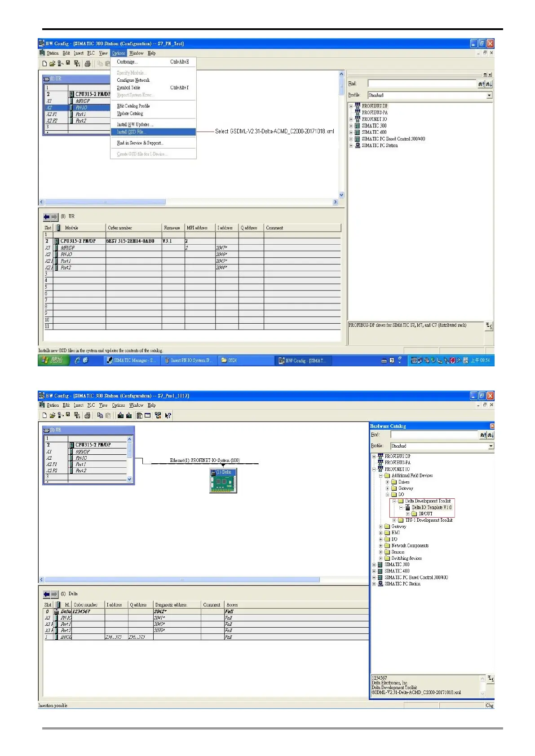
Task: Click Ethernet(1): PROFINET-IO-System (100) line label
Action: pos(205,461)
